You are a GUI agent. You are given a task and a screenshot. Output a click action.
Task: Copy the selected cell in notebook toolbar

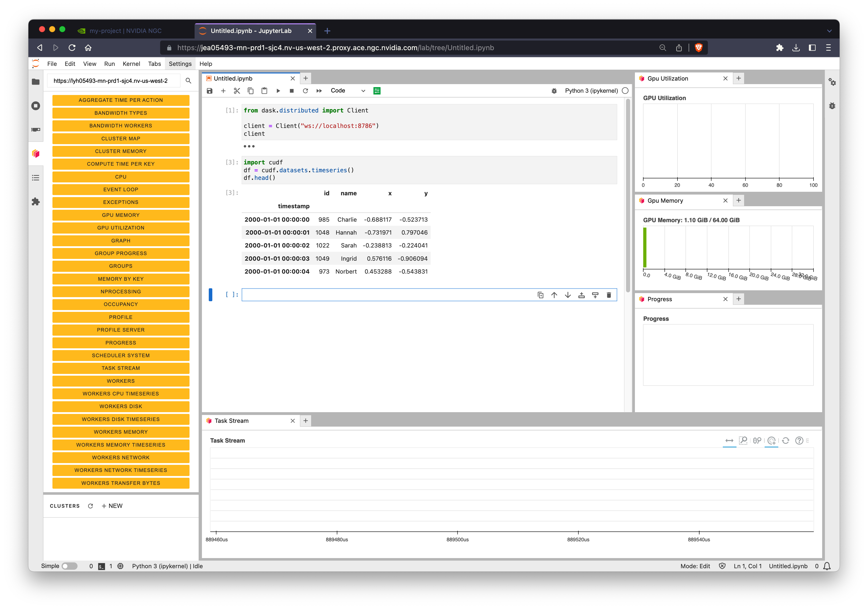(251, 91)
